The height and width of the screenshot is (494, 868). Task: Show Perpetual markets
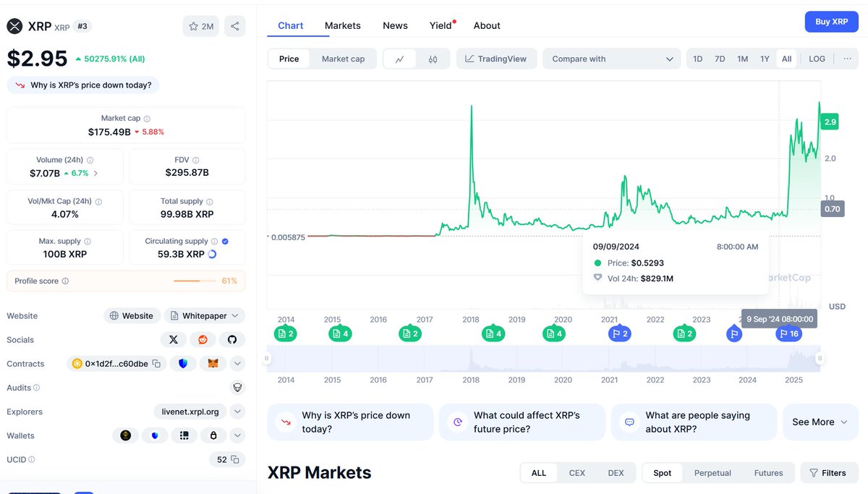(x=712, y=473)
